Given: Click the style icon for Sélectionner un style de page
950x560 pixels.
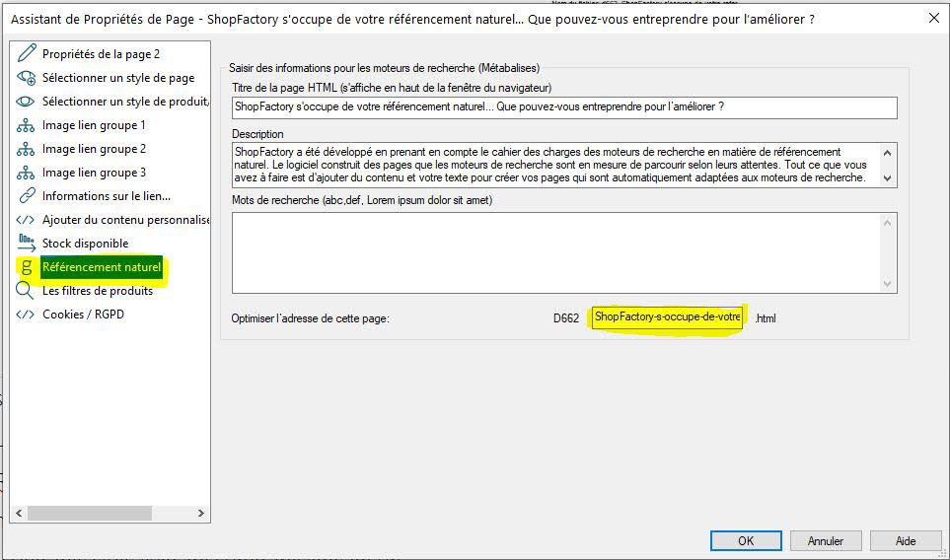Looking at the screenshot, I should (x=26, y=78).
